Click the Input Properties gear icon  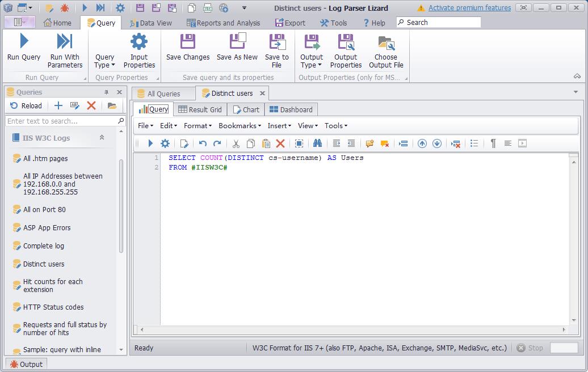click(139, 41)
